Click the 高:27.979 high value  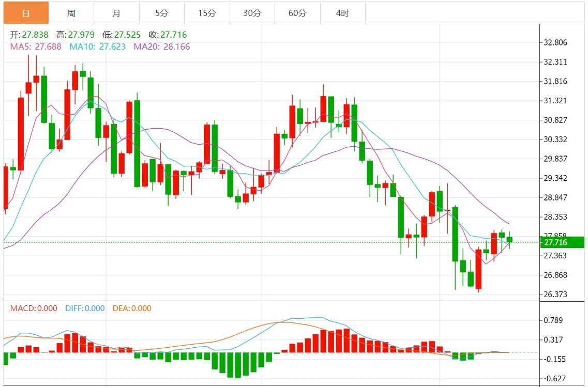[76, 35]
